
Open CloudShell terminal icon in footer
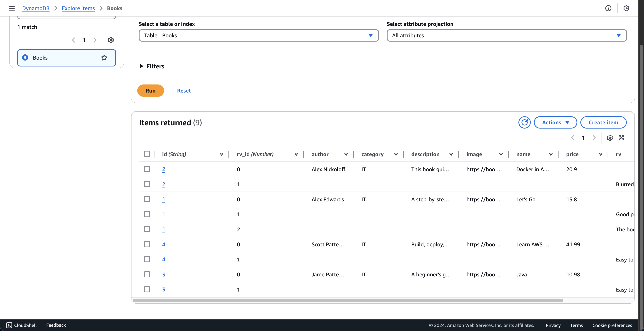pyautogui.click(x=9, y=325)
